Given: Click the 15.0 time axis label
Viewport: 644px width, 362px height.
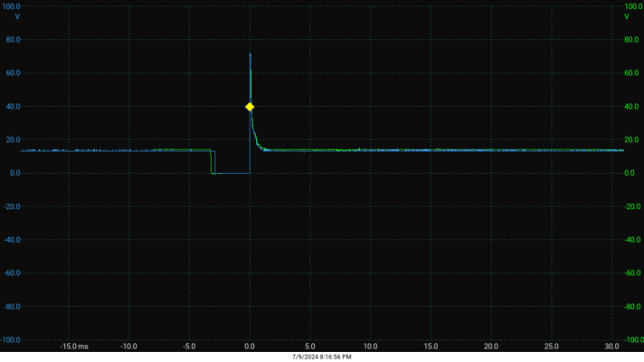Looking at the screenshot, I should point(431,347).
